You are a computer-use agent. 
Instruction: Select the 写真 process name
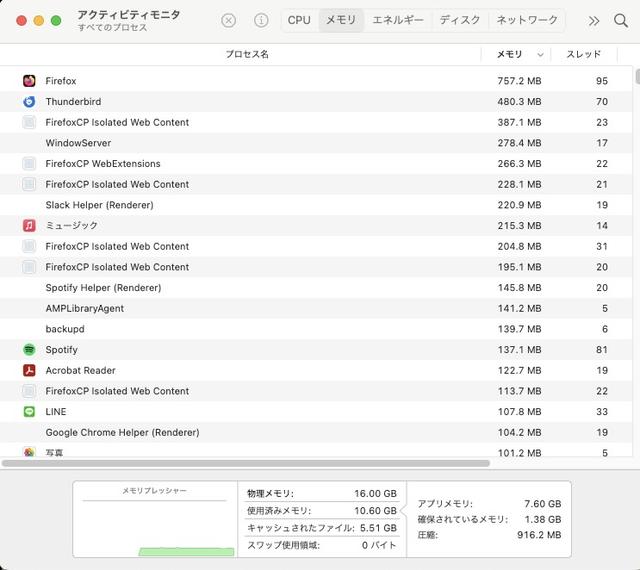(54, 452)
